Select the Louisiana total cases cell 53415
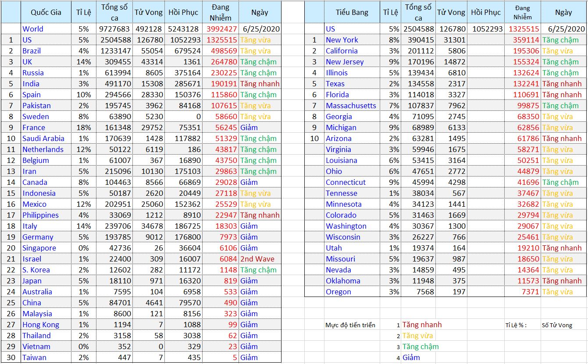 (419, 160)
